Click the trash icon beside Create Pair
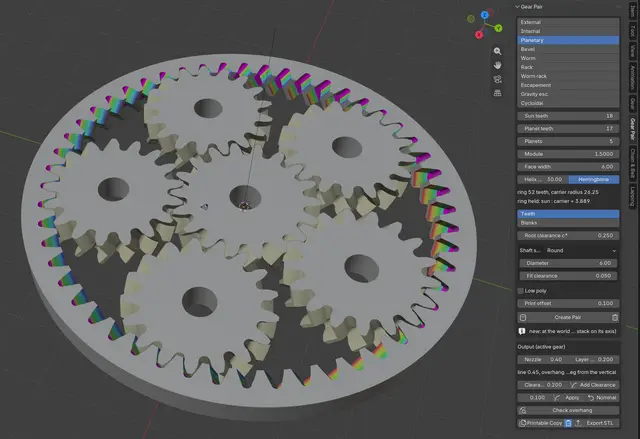The width and height of the screenshot is (640, 439). [615, 317]
